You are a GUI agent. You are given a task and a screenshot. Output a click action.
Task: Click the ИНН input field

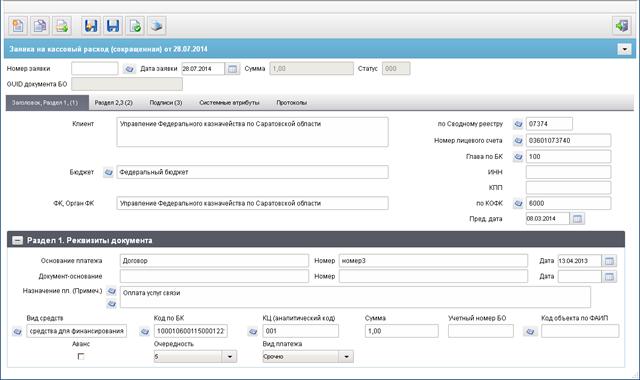(x=569, y=172)
